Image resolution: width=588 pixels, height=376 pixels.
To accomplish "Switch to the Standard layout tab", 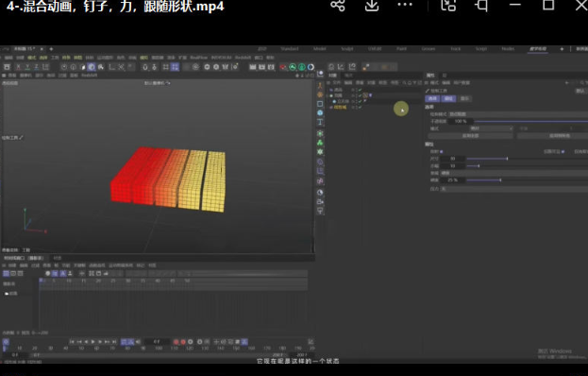I will click(290, 49).
